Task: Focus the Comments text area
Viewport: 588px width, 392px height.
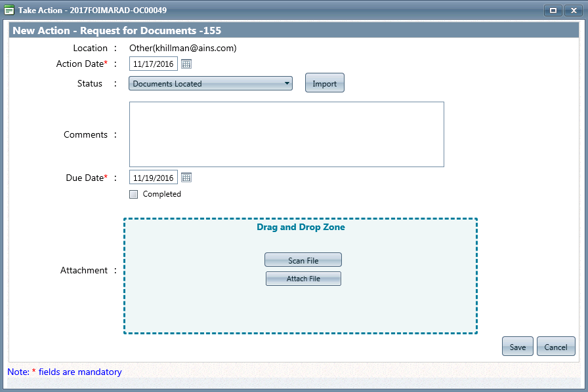Action: tap(287, 134)
